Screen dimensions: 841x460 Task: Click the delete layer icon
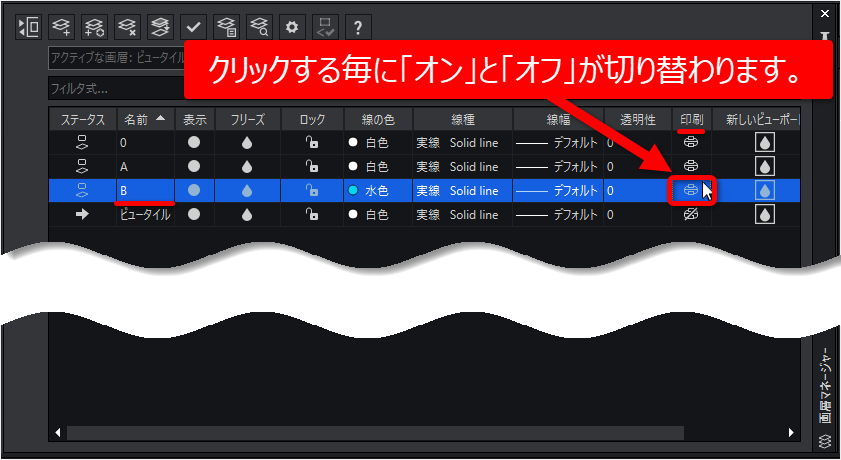click(128, 27)
